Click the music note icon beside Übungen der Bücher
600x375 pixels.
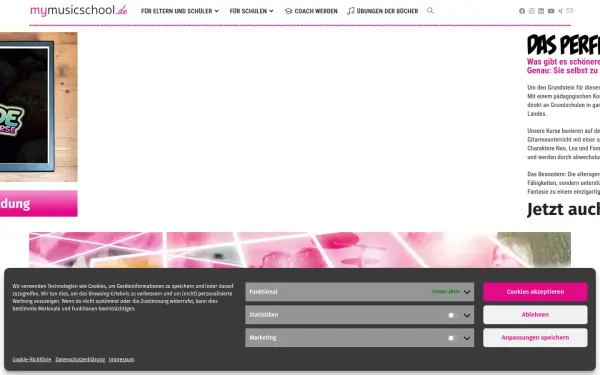[x=351, y=11]
